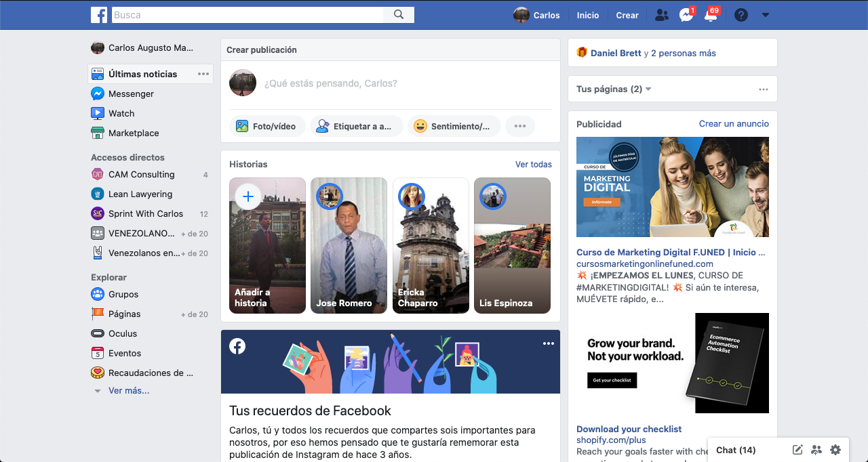The image size is (868, 462).
Task: Click the plus Añadir a historia card
Action: (267, 245)
